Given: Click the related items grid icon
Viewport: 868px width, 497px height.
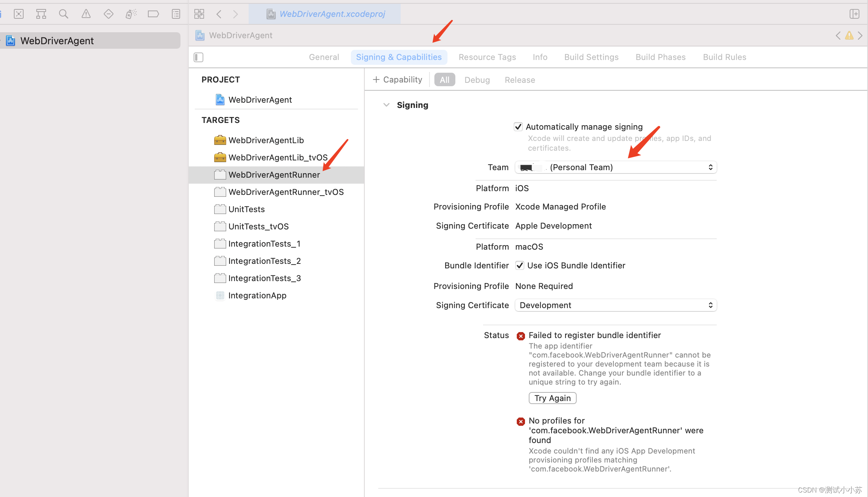Looking at the screenshot, I should [199, 14].
